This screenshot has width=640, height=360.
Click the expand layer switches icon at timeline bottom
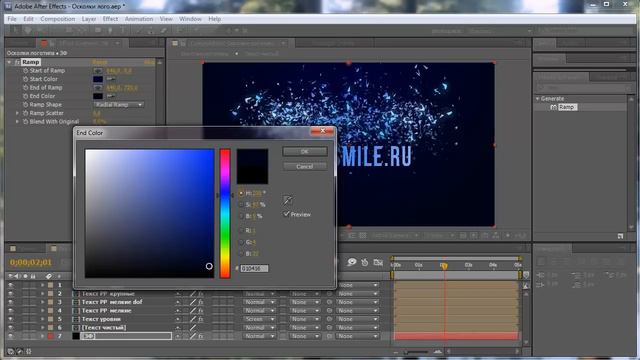point(11,351)
